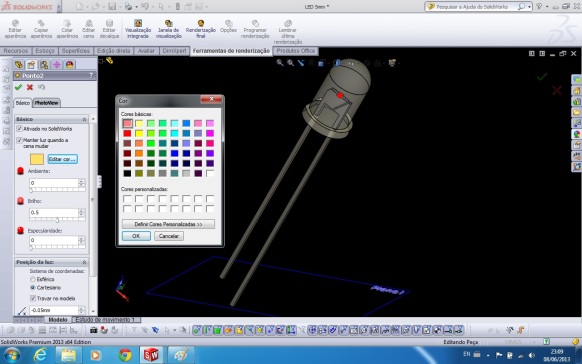Screen dimensions: 582x364
Task: Expand the Definir Cores Personalizadas panel
Action: [x=168, y=224]
